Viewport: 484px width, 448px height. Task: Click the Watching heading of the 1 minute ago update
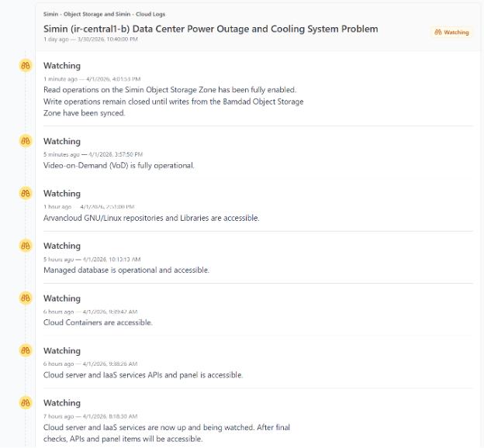coord(62,66)
